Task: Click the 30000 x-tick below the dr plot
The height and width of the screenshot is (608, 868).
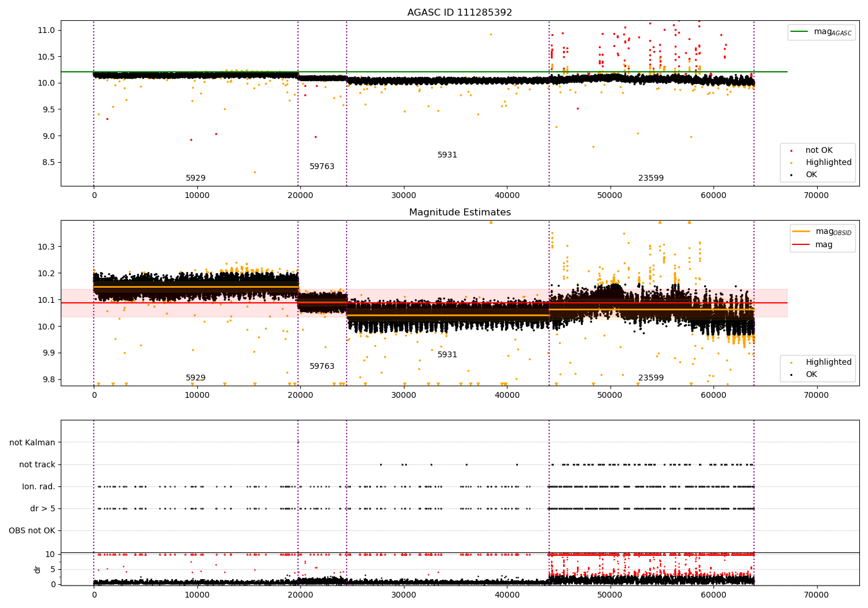Action: point(403,595)
